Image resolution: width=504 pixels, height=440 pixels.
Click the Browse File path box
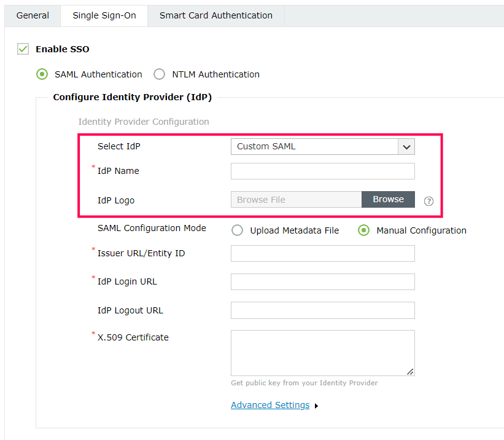(x=296, y=200)
